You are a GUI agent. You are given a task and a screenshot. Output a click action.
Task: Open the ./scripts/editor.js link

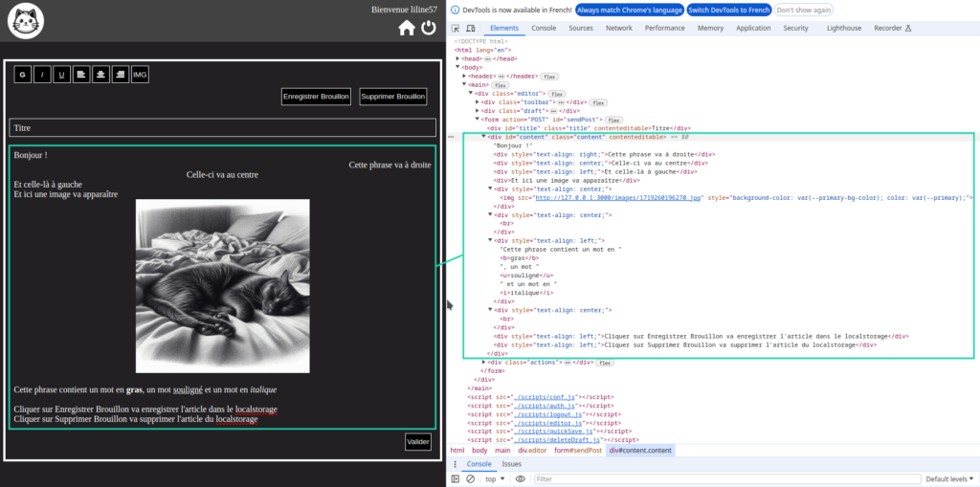coord(548,423)
